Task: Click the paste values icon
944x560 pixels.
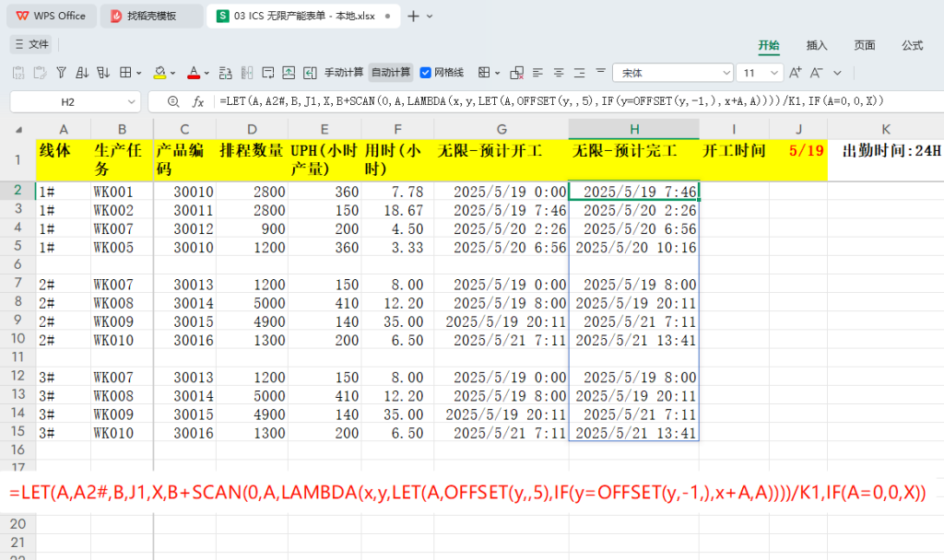Action: click(x=18, y=73)
